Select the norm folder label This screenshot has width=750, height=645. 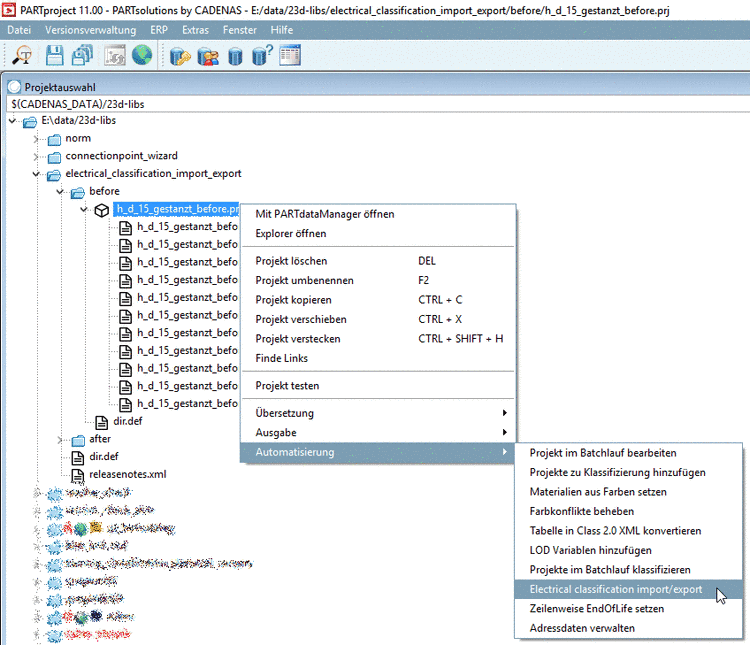[78, 138]
